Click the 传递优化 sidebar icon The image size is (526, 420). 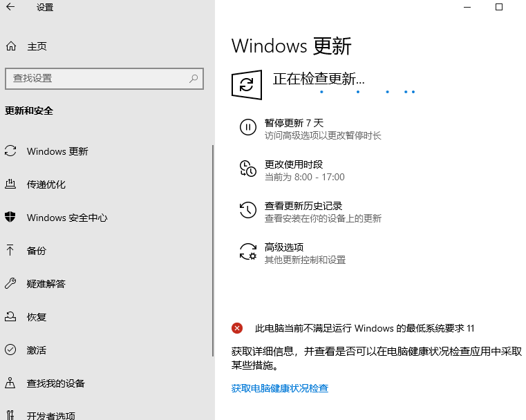pyautogui.click(x=10, y=184)
